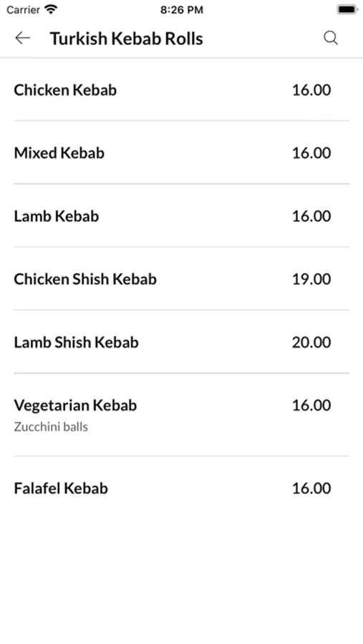Tap the 16.00 price of Falafel Kebab
The width and height of the screenshot is (363, 644).
tap(311, 488)
